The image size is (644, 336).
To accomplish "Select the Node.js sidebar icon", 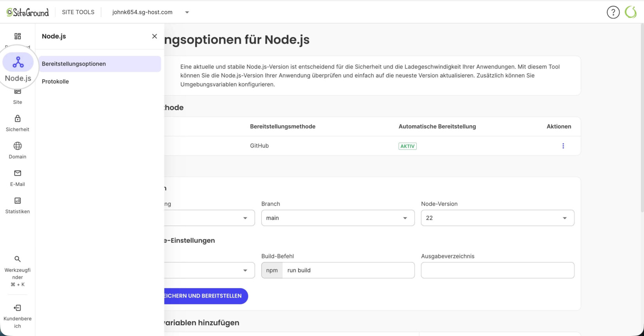I will [x=18, y=63].
